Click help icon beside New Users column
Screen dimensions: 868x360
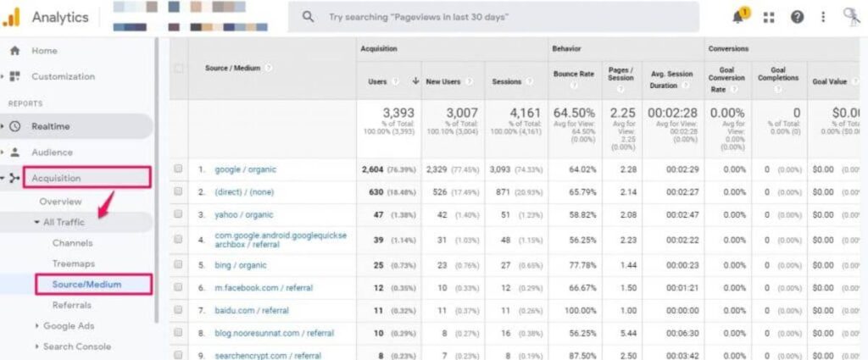(469, 82)
